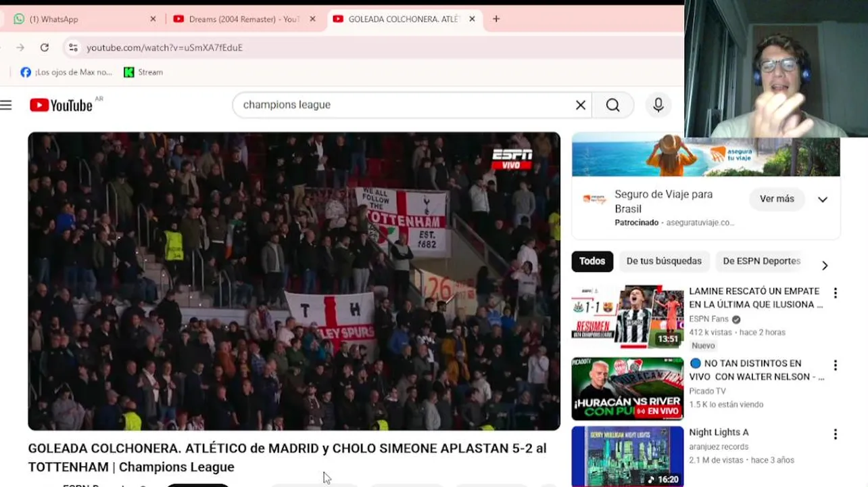Viewport: 868px width, 487px height.
Task: Click NO TAN DISTINTOS EN VIVO title
Action: (x=756, y=370)
